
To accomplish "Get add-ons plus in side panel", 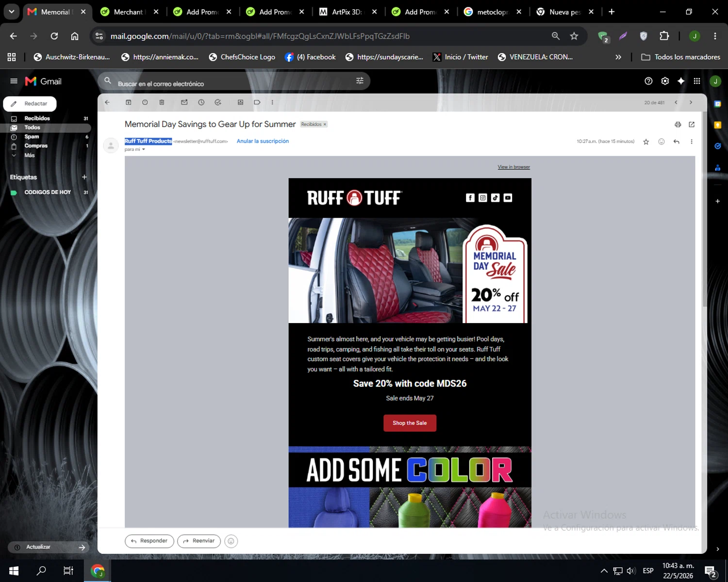I will pyautogui.click(x=717, y=201).
